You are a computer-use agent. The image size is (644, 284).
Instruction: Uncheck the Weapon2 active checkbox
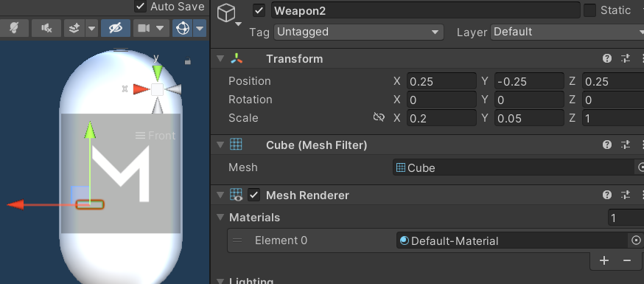pyautogui.click(x=259, y=10)
